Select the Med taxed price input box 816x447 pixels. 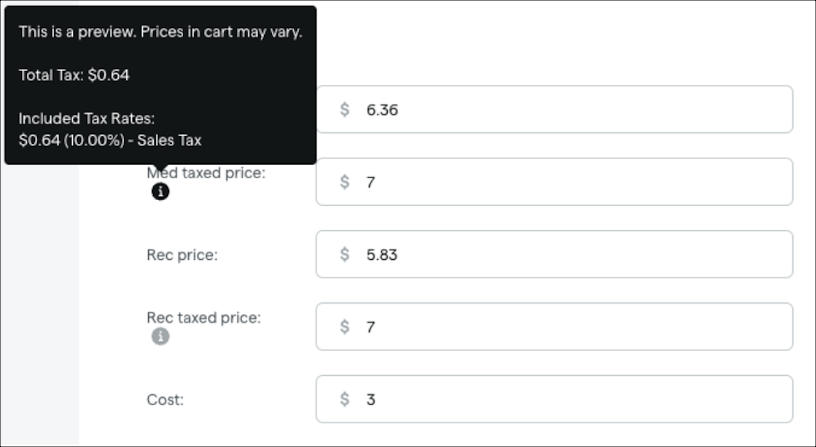click(x=554, y=182)
